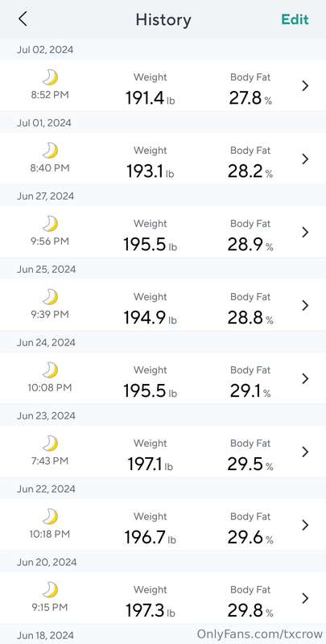Open details chevron for 191.4 lb entry

pos(305,86)
